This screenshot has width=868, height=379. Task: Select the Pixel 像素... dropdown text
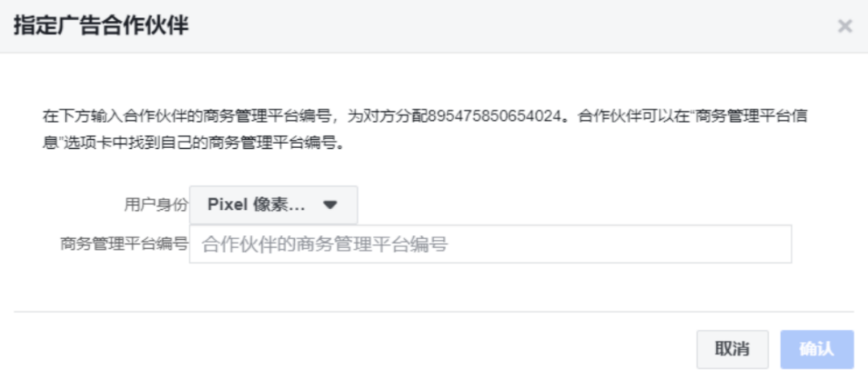point(256,205)
